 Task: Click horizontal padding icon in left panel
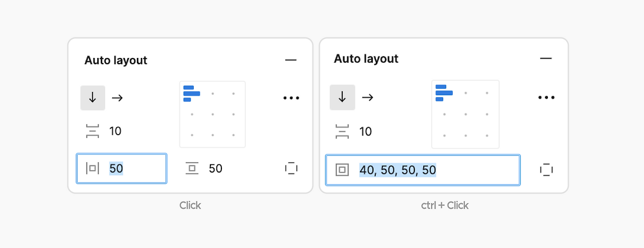tap(93, 168)
